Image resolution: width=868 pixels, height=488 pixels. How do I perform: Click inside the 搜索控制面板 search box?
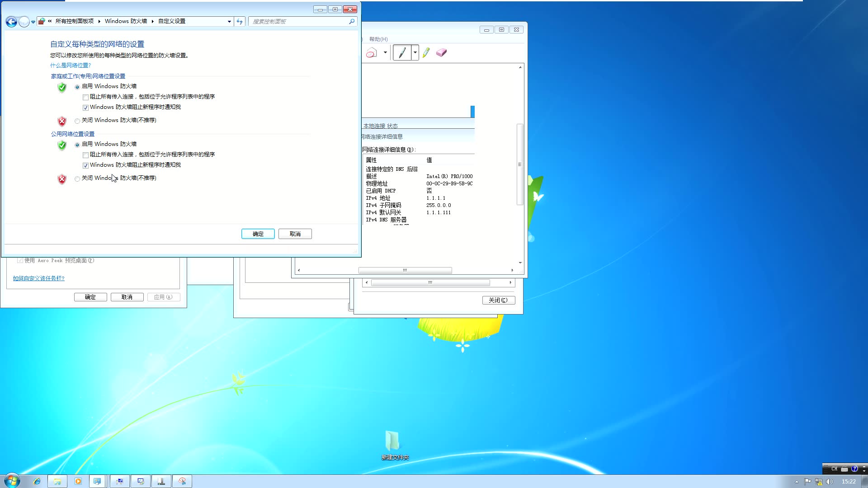coord(298,21)
